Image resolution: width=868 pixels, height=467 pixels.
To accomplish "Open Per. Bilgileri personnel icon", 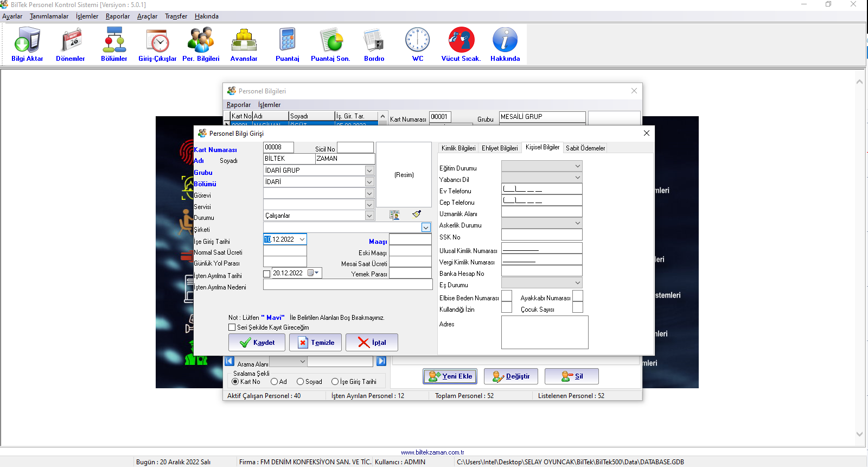I will point(201,45).
